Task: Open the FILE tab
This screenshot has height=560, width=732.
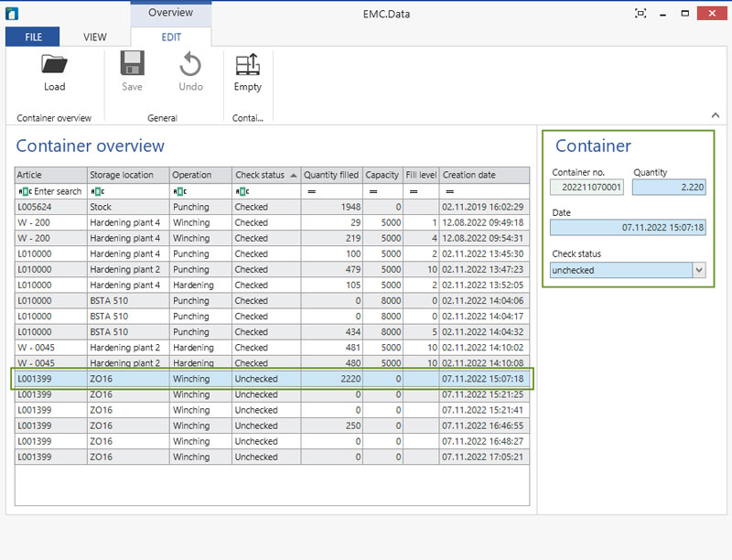Action: [x=32, y=37]
